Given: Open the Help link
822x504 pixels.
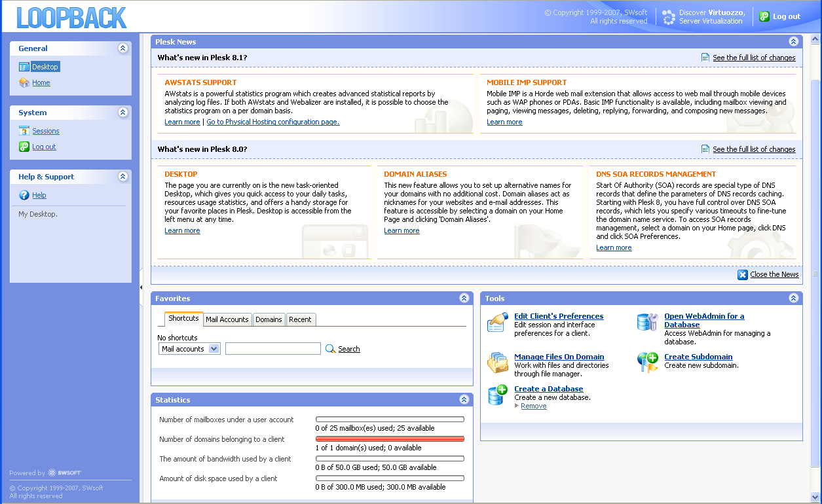Looking at the screenshot, I should click(x=39, y=195).
